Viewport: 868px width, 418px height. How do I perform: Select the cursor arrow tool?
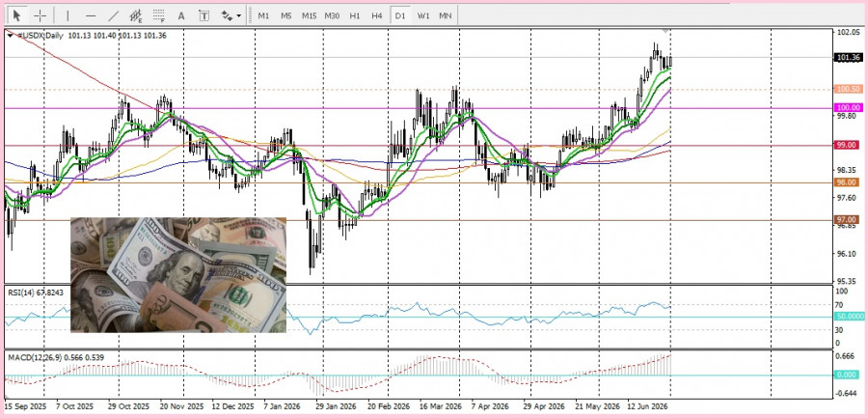[17, 15]
